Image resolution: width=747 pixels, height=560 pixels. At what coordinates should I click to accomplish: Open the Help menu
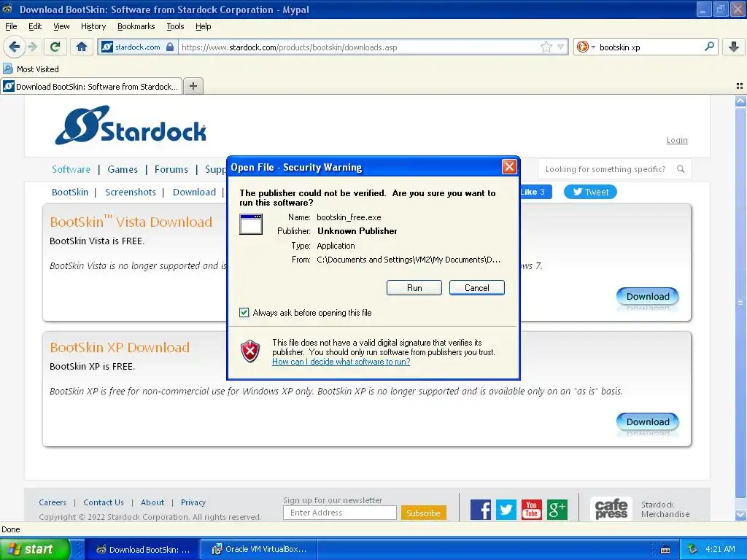click(x=203, y=26)
